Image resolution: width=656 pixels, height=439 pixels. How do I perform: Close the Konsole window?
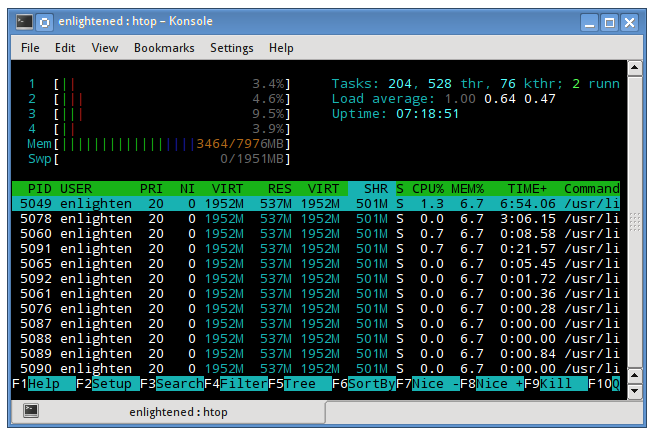coord(629,22)
